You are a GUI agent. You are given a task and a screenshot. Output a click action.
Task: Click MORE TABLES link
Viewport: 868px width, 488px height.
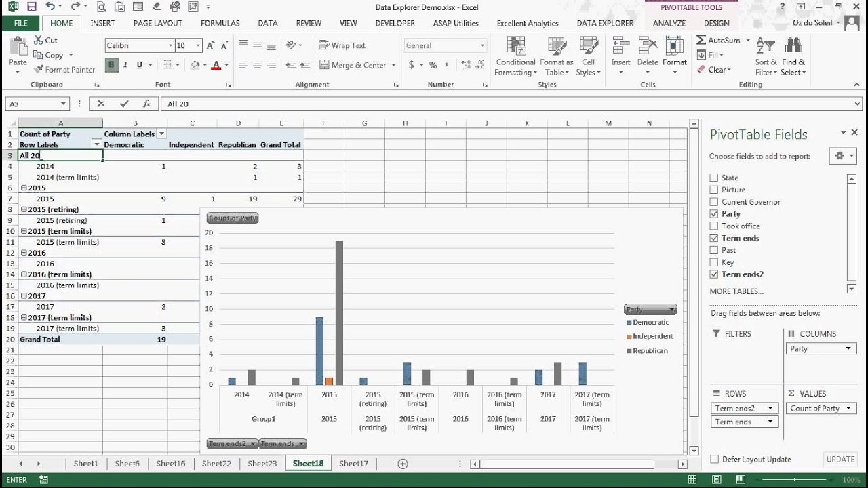click(736, 291)
